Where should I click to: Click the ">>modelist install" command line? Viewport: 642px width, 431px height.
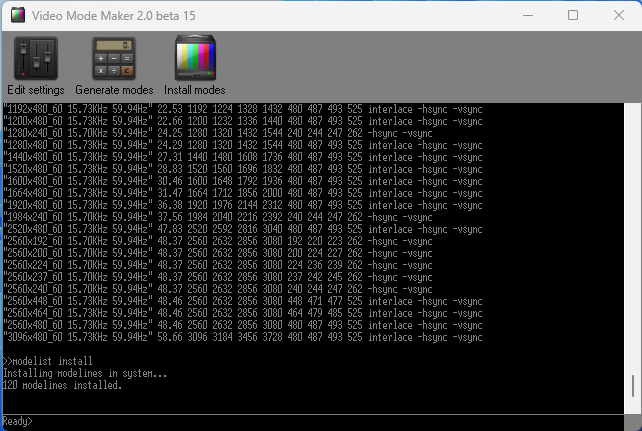pos(47,361)
